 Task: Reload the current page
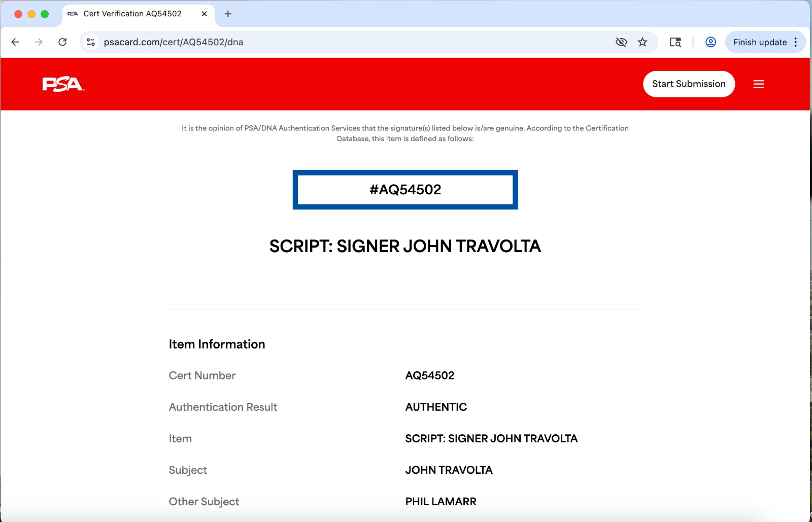pos(62,42)
